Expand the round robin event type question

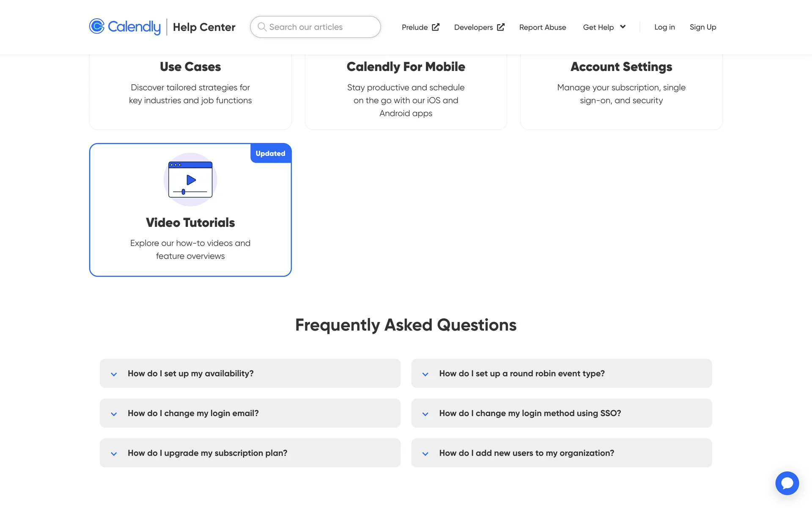(x=561, y=373)
